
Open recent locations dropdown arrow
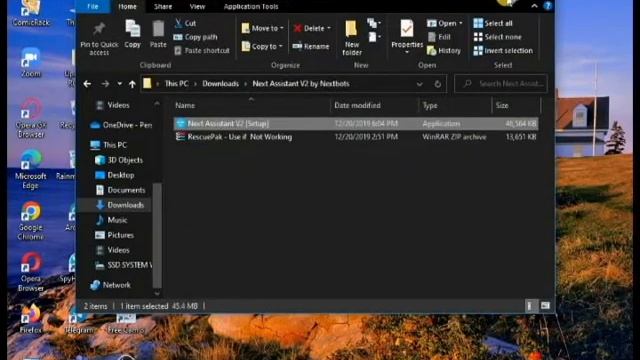(x=120, y=84)
